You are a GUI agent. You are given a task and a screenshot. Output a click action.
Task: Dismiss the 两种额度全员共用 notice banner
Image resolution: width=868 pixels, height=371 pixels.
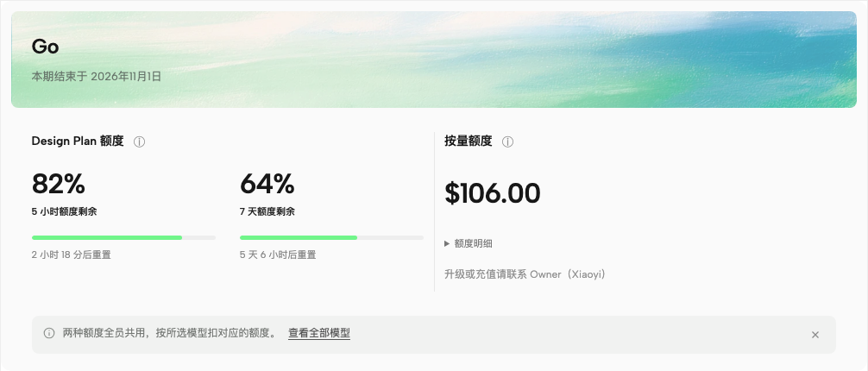point(815,335)
